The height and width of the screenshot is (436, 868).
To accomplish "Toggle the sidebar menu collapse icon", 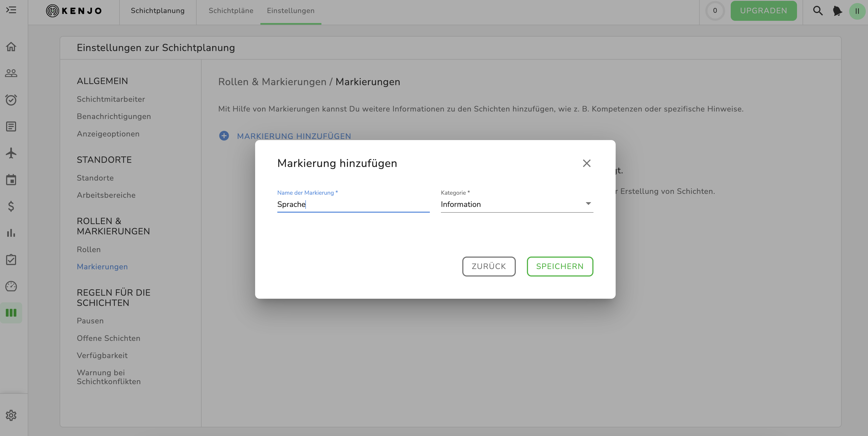I will [11, 10].
